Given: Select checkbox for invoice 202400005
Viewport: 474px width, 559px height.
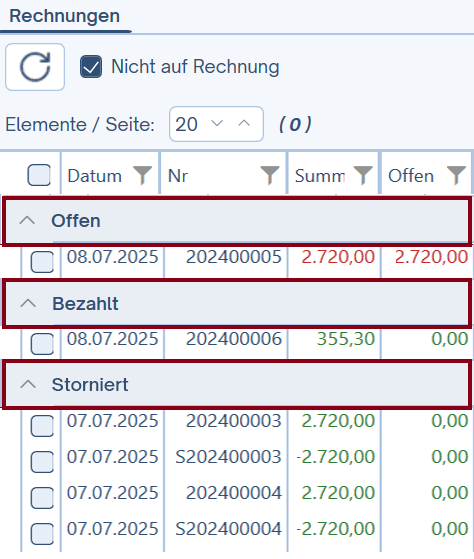Looking at the screenshot, I should [x=42, y=262].
